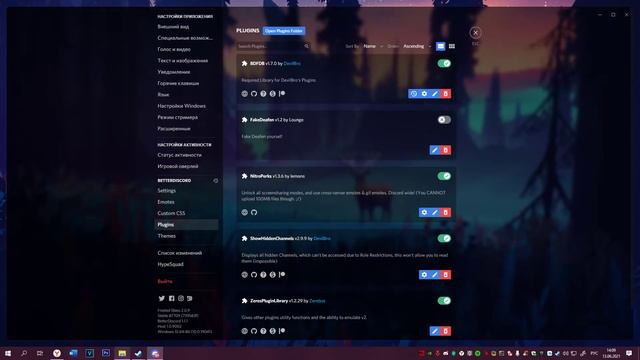The height and width of the screenshot is (360, 640).
Task: Open Discord icon on the taskbar
Action: click(x=155, y=353)
